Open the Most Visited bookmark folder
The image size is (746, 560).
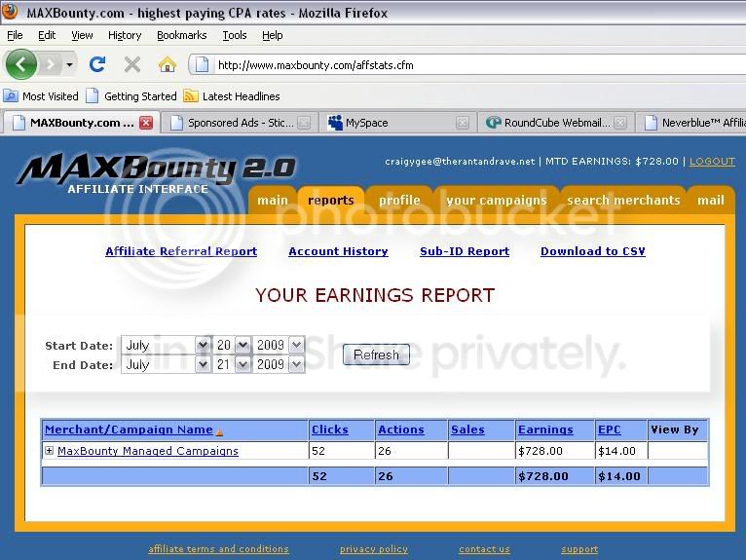point(41,96)
